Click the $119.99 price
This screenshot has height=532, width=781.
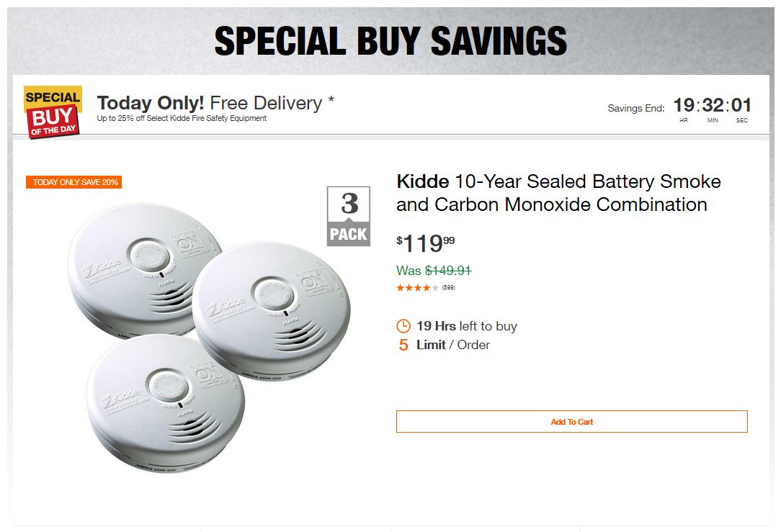(x=425, y=244)
